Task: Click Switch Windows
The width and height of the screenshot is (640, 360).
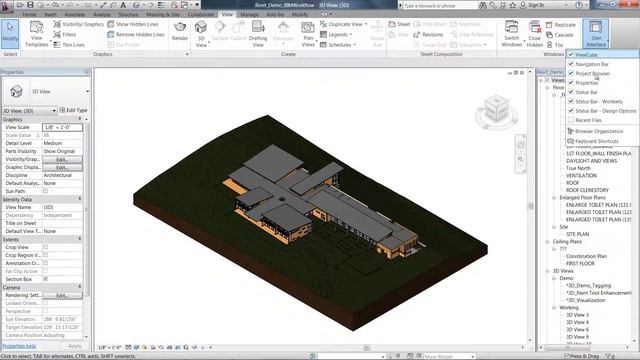Action: (511, 33)
